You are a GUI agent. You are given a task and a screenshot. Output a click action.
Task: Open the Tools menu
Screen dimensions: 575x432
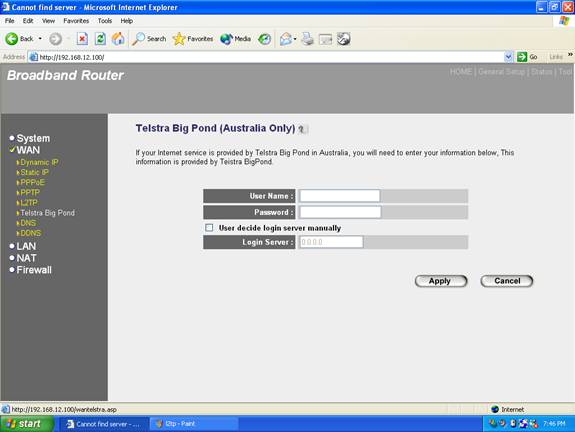[105, 21]
